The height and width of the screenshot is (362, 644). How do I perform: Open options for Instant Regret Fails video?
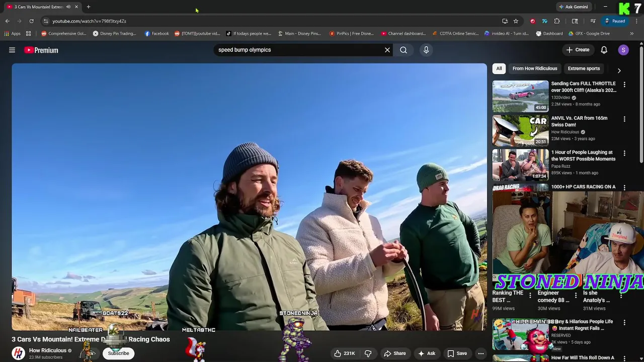pos(624,322)
